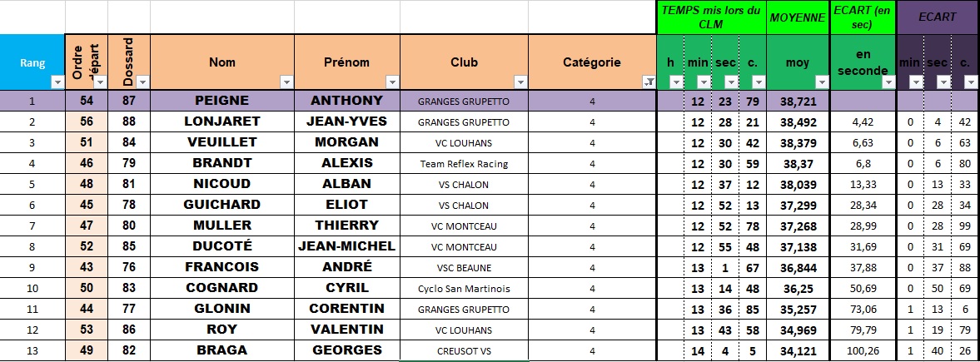Screen dimensions: 980x362
Task: Open the h column filter arrow
Action: pyautogui.click(x=676, y=82)
